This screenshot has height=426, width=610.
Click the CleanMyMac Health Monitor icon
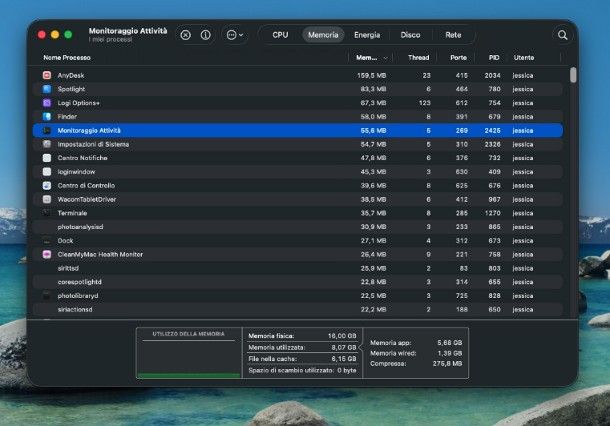pos(47,254)
